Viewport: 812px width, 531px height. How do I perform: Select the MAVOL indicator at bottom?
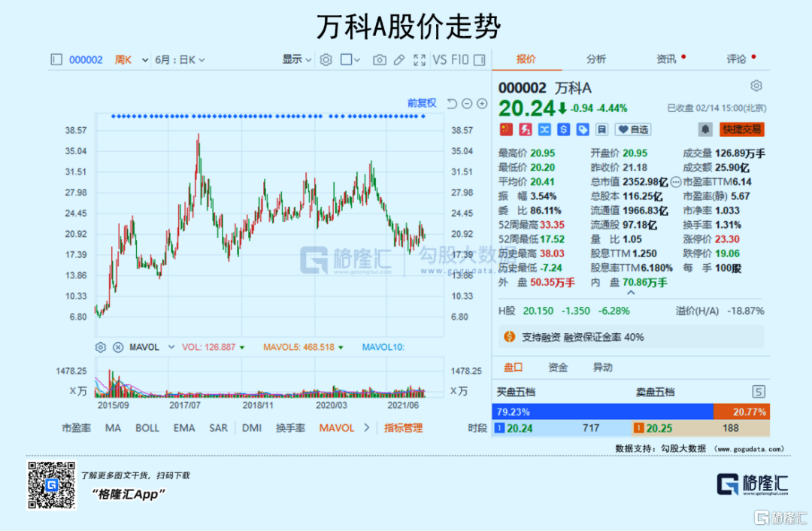[337, 429]
